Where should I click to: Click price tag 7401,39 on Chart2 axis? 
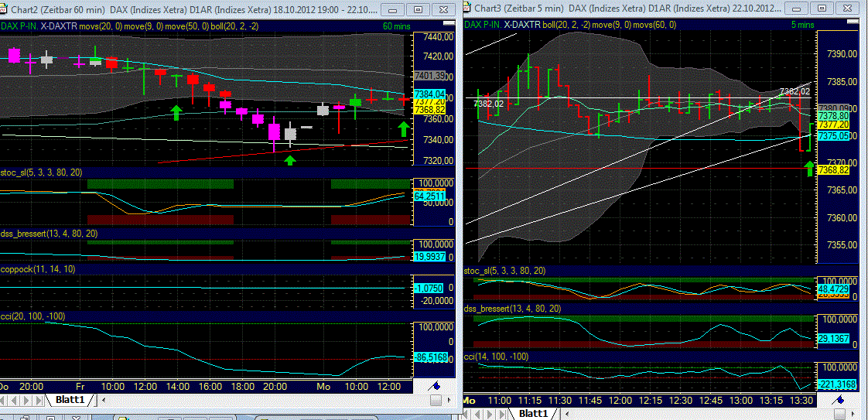pyautogui.click(x=429, y=75)
